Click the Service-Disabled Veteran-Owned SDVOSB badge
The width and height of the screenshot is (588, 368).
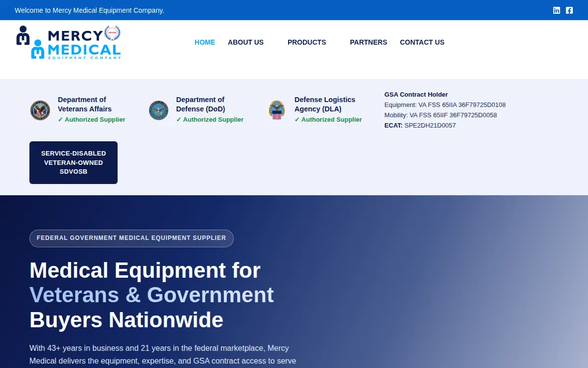coord(73,162)
